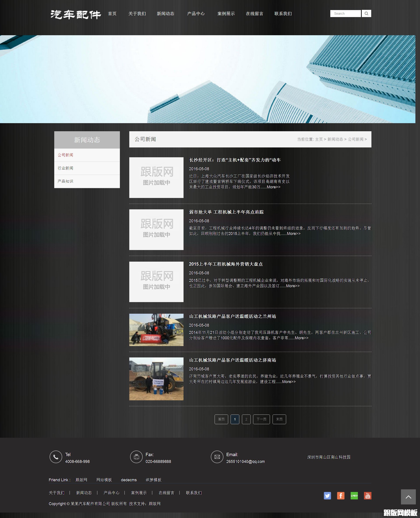The height and width of the screenshot is (518, 420).
Task: Open 产品中心 in top navigation
Action: 196,14
